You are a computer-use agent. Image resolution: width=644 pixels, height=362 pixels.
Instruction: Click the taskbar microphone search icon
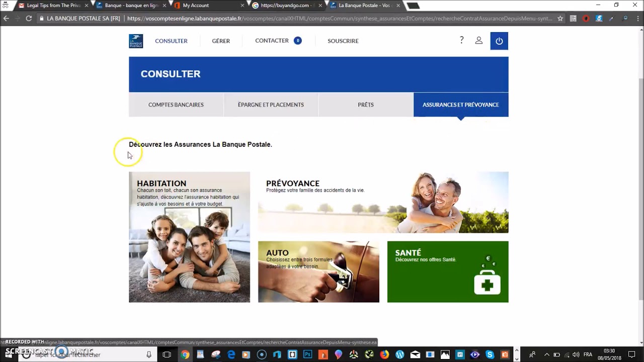coord(149,354)
